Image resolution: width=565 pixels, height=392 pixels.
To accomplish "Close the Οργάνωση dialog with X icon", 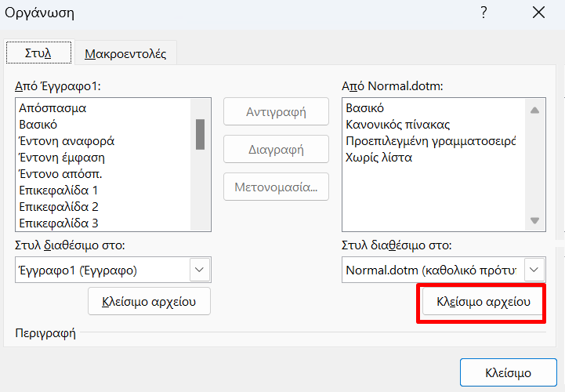I will click(538, 13).
